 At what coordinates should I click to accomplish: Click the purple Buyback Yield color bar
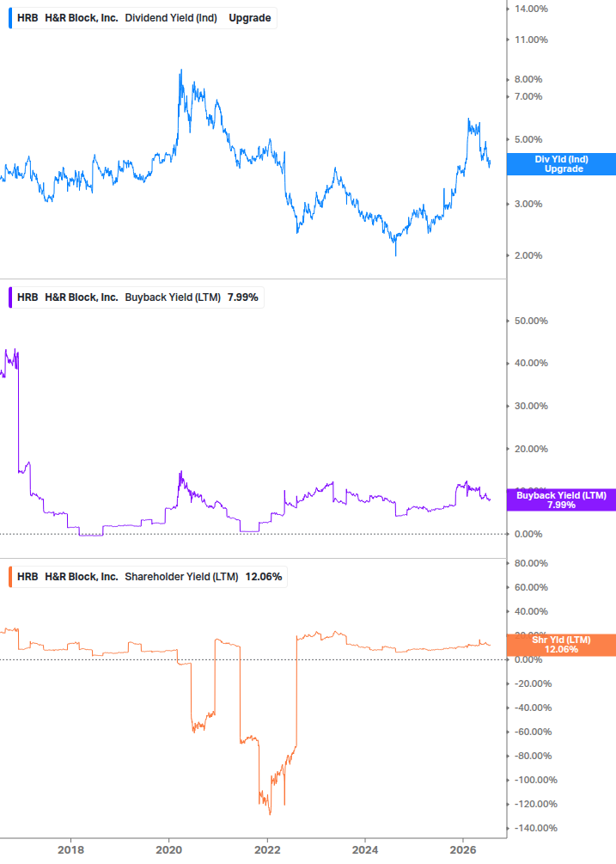(10, 297)
